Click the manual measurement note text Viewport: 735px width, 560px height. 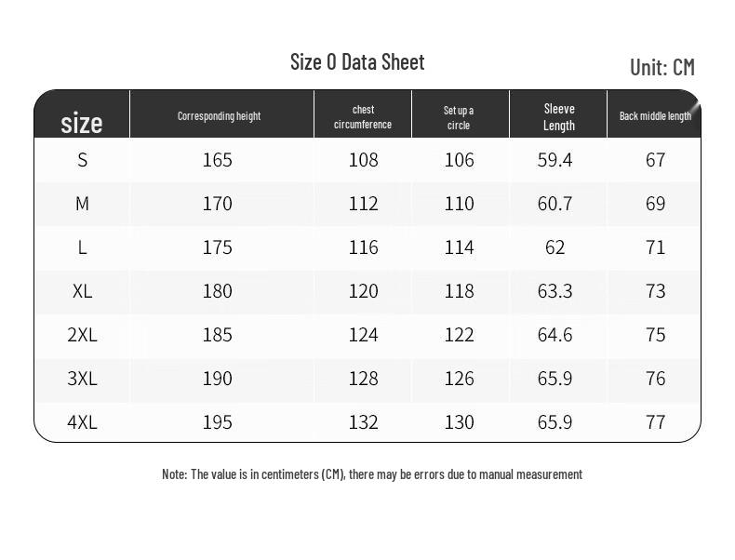371,474
